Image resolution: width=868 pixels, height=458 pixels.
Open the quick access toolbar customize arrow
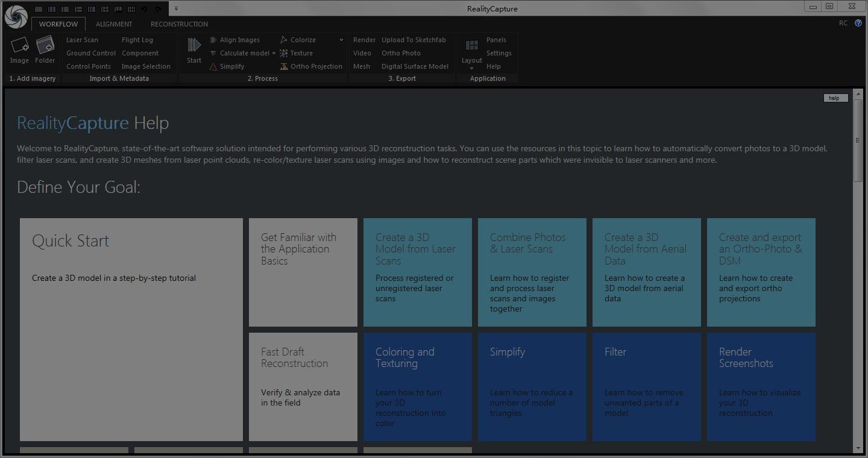tap(176, 8)
